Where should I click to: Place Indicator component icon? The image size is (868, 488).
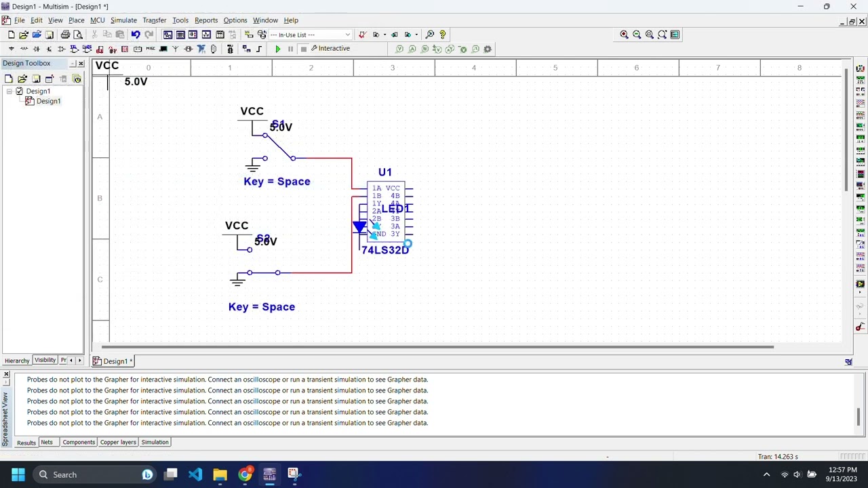click(125, 49)
